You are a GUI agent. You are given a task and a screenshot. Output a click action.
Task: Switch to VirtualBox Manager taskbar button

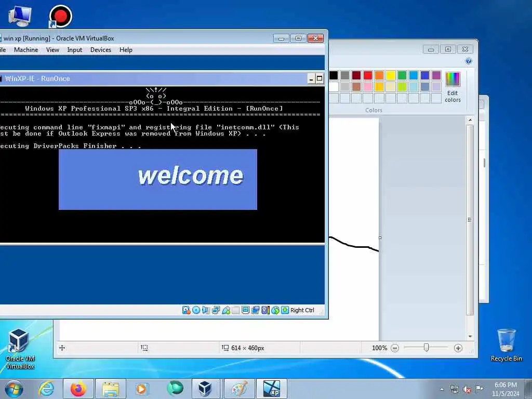pyautogui.click(x=206, y=389)
